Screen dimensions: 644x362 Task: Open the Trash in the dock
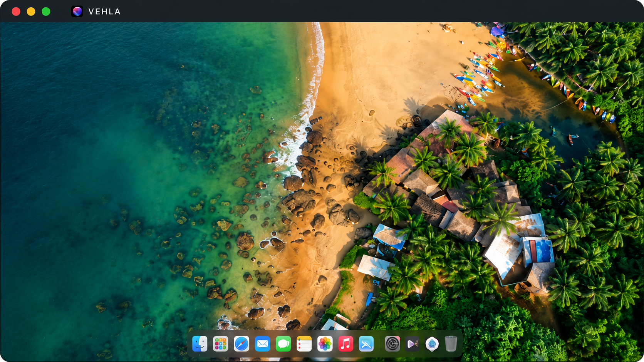point(451,344)
